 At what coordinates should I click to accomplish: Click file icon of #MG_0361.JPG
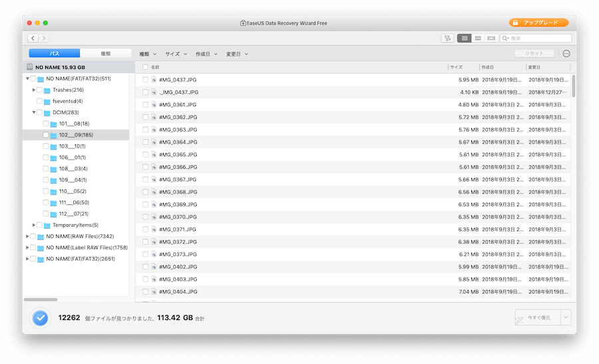pos(154,104)
